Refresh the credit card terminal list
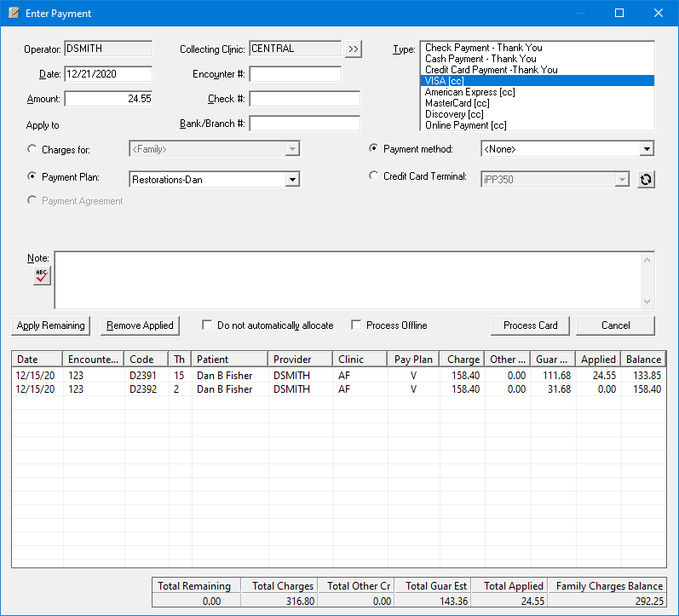The image size is (679, 616). pyautogui.click(x=646, y=179)
